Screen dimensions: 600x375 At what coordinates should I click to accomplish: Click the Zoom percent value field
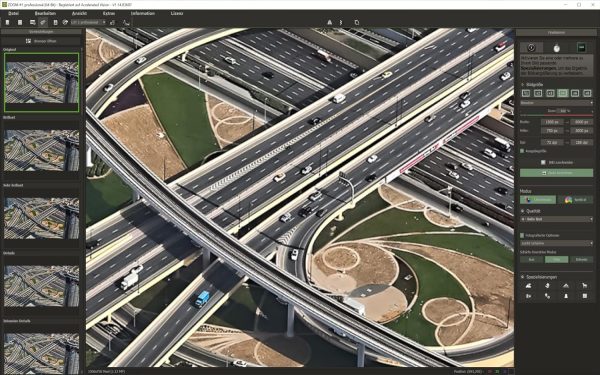click(x=562, y=111)
